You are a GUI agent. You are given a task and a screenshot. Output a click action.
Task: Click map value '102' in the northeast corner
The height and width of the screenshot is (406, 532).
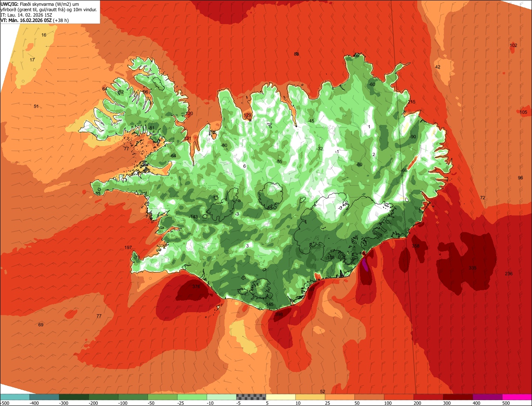(513, 45)
